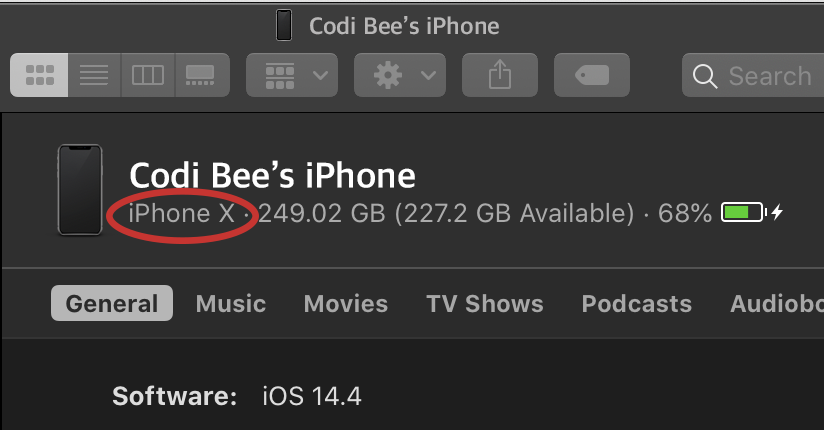Click the green battery level icon
Screen dimensions: 824x430
click(x=743, y=212)
